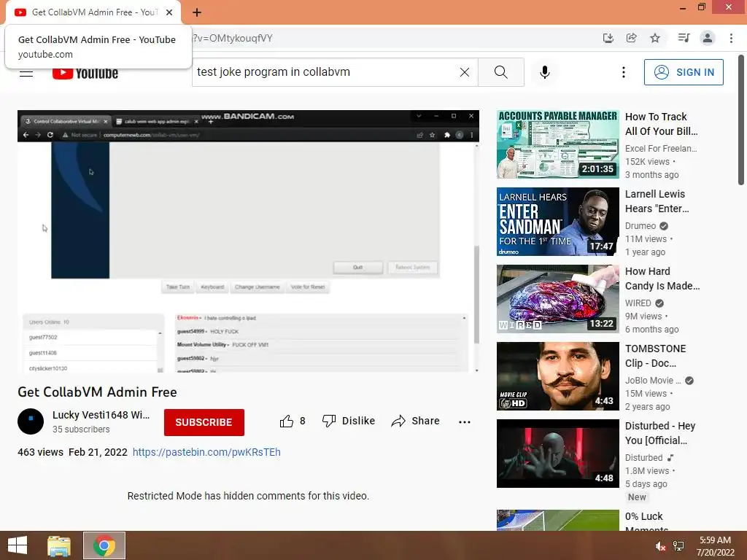
Task: Click the 463 views text
Action: [x=41, y=452]
